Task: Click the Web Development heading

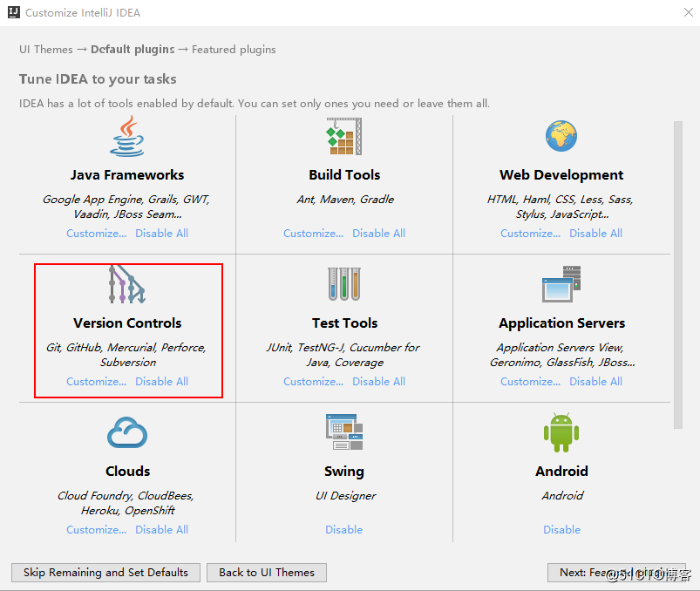Action: click(x=561, y=175)
